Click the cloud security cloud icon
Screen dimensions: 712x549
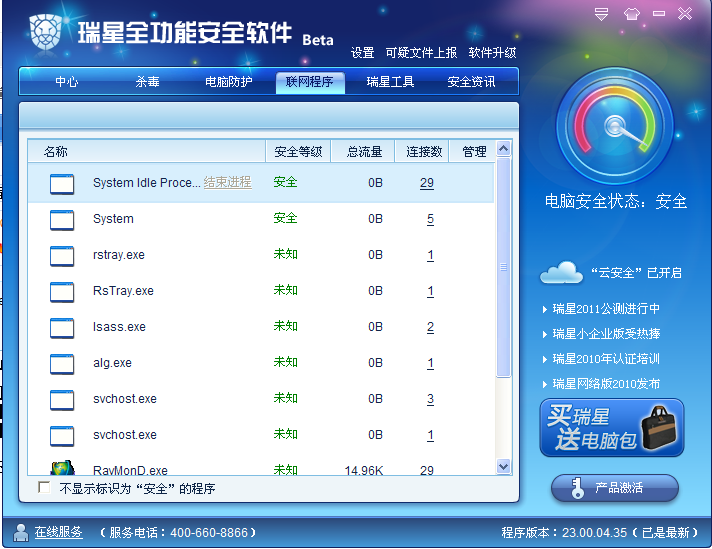click(562, 272)
